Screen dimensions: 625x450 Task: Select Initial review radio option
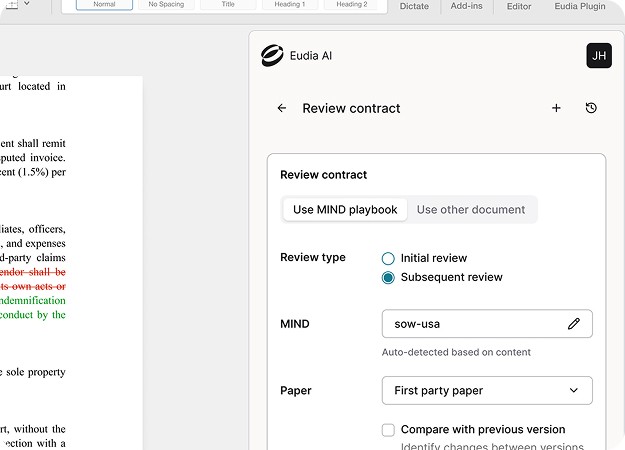pos(388,258)
